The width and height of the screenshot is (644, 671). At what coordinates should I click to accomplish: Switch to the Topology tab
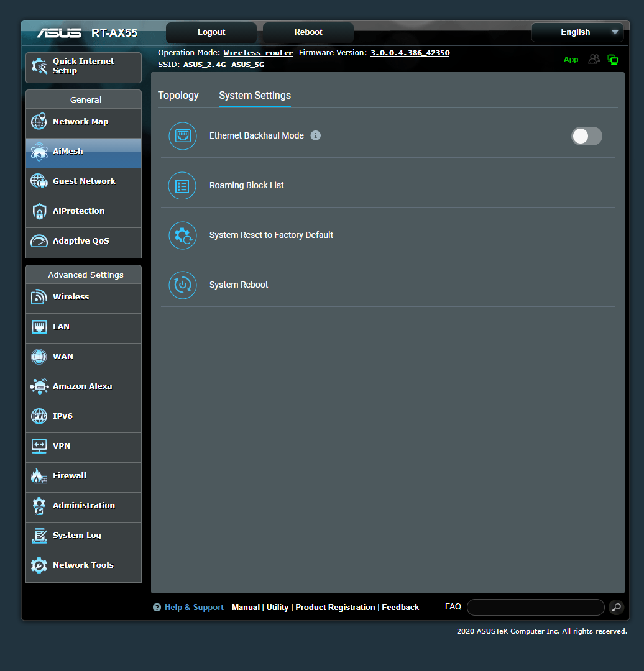[x=178, y=96]
